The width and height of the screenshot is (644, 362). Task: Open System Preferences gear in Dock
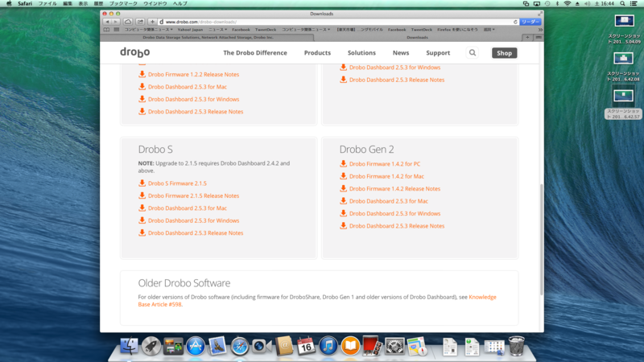(394, 346)
